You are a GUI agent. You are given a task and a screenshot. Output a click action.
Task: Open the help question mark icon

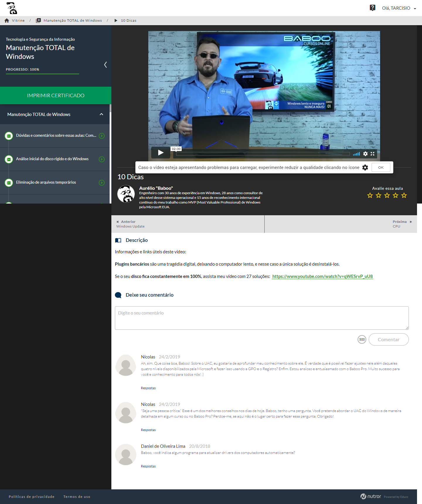click(372, 8)
